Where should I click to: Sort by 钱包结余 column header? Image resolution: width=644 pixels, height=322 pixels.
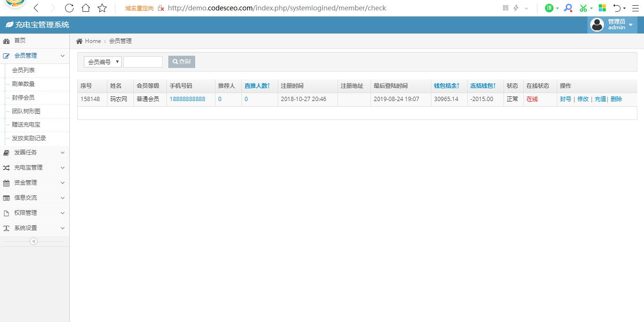point(447,86)
